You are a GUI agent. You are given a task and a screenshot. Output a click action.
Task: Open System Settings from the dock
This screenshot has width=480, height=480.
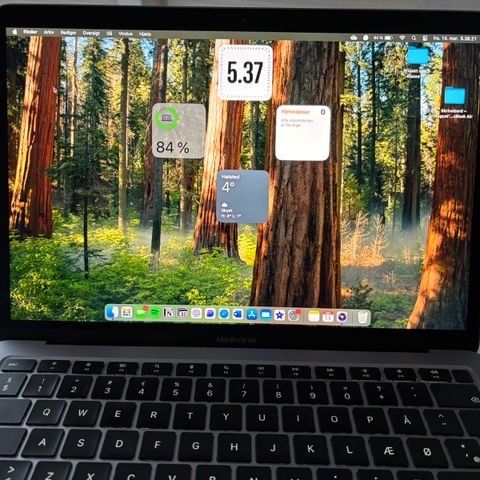pos(294,315)
